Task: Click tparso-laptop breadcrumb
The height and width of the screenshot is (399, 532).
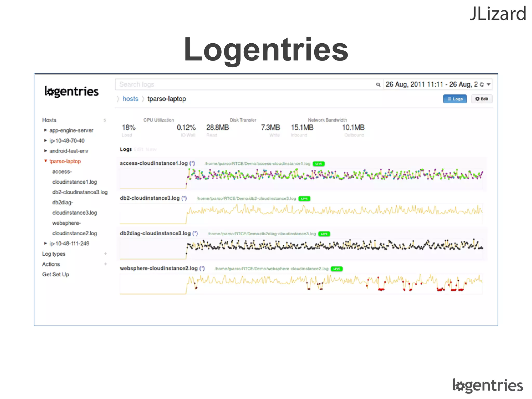Action: click(x=167, y=99)
